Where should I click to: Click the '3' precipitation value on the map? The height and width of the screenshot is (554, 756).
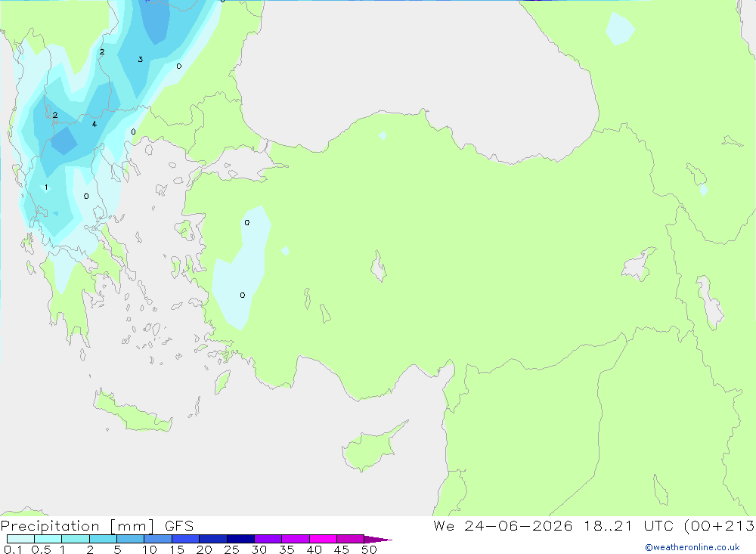tap(141, 59)
